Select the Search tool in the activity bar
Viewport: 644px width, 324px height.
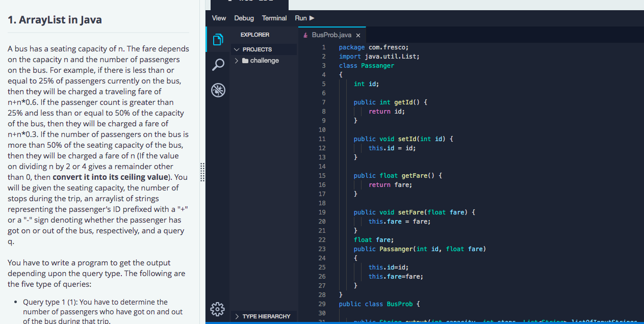218,65
